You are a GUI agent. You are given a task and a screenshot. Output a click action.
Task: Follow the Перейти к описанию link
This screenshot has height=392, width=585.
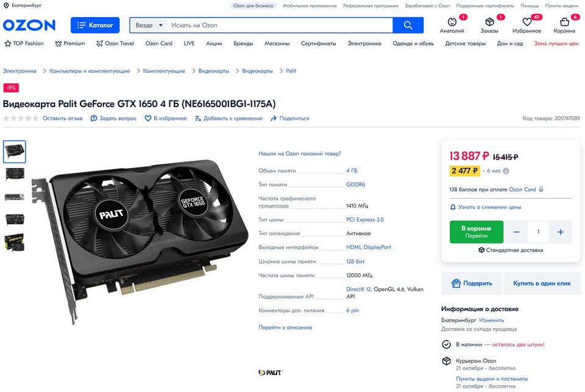(285, 327)
